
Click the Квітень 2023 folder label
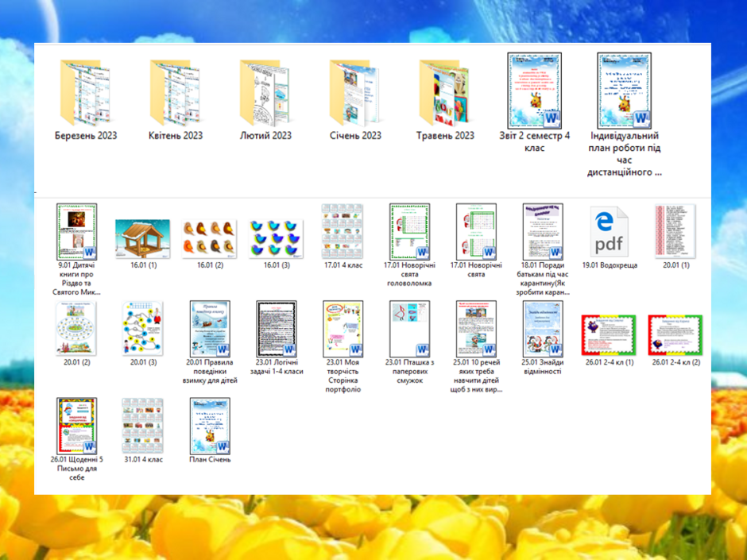176,136
